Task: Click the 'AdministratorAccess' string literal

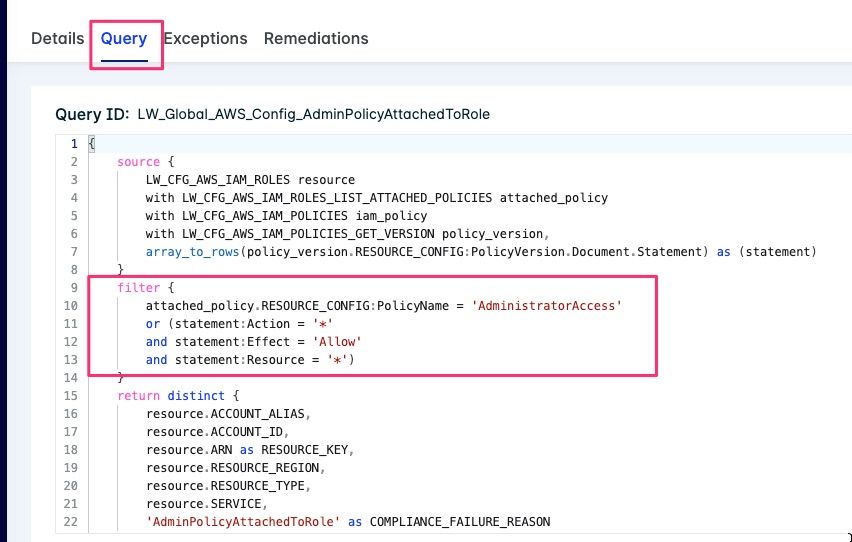Action: pyautogui.click(x=547, y=305)
